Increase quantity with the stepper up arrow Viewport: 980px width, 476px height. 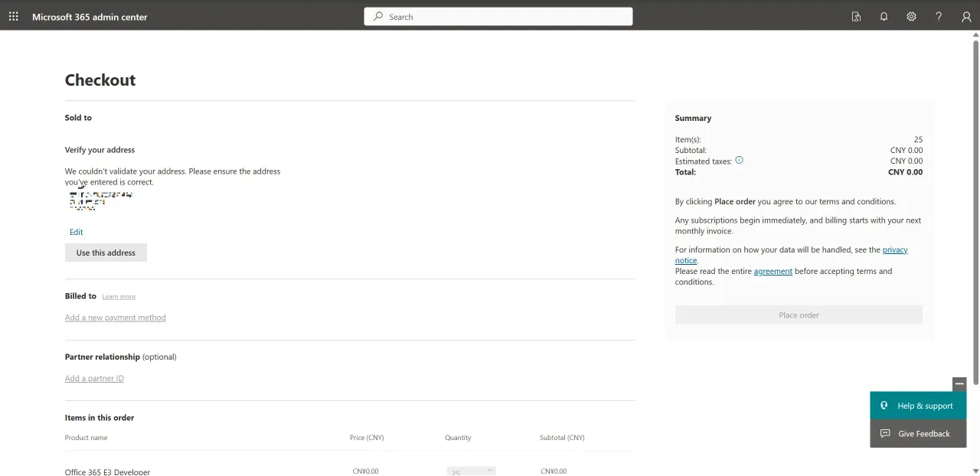(x=490, y=469)
